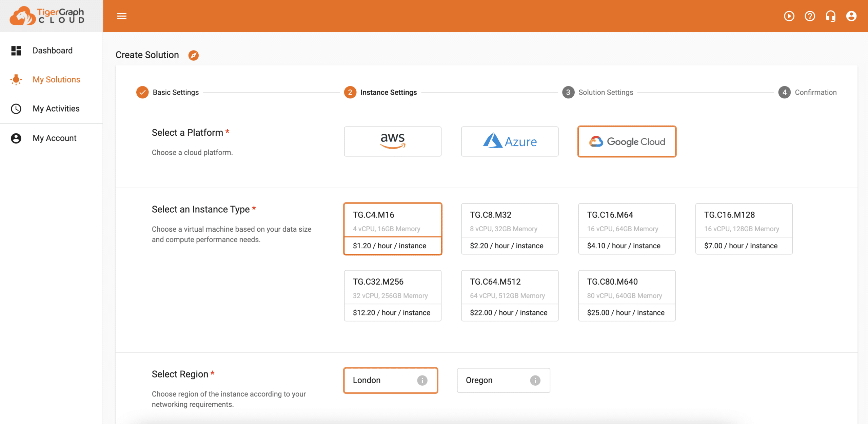Go to the Solution Settings step
Viewport: 868px width, 424px height.
pos(597,92)
